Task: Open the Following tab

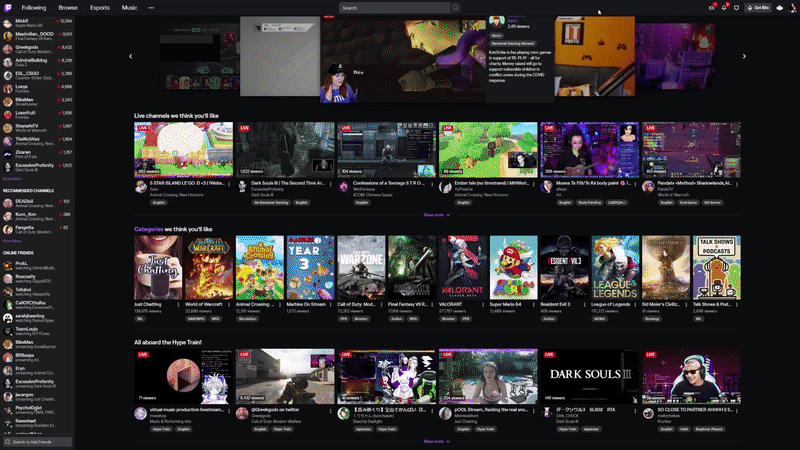Action: pos(34,8)
